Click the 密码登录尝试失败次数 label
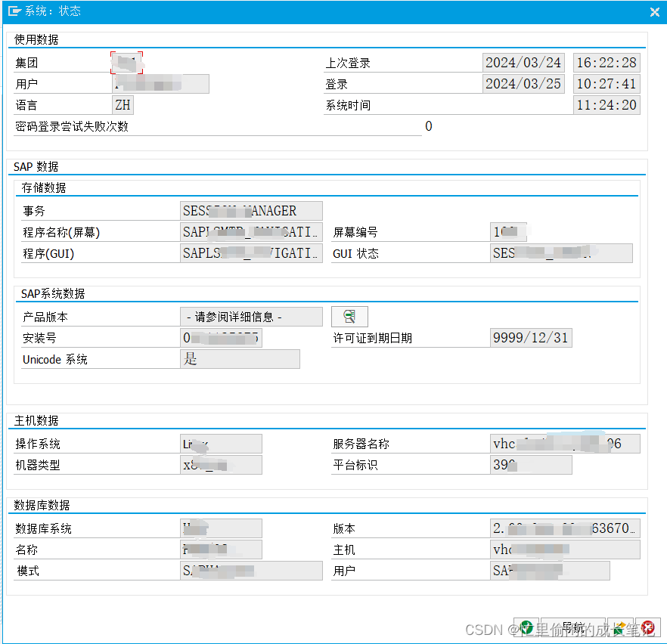This screenshot has height=644, width=667. 72,127
